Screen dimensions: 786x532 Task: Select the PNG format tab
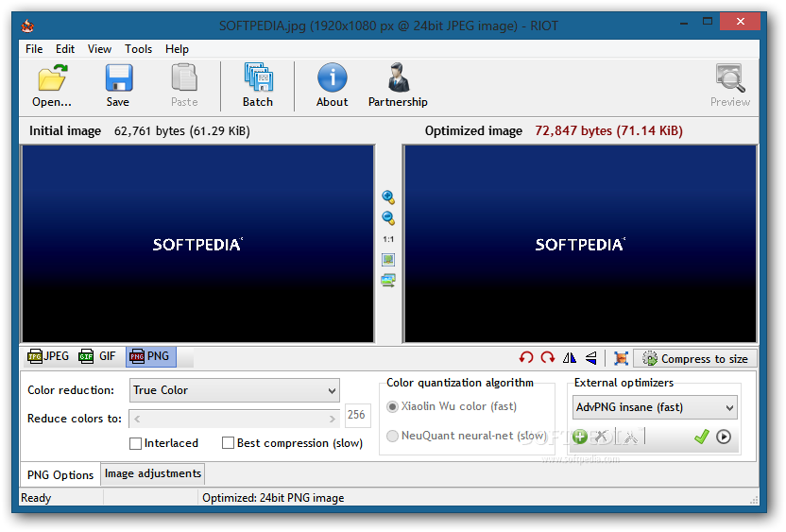(150, 356)
